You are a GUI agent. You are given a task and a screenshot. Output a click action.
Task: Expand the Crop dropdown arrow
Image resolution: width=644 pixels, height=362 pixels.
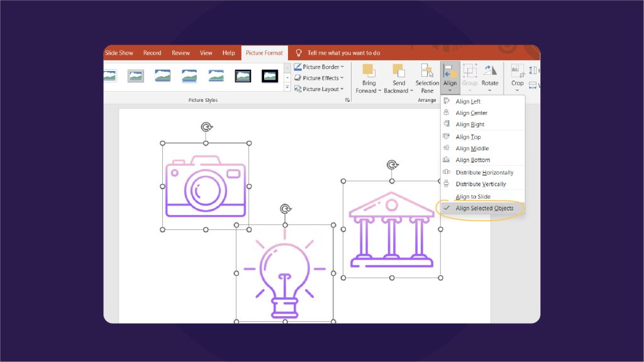point(517,90)
